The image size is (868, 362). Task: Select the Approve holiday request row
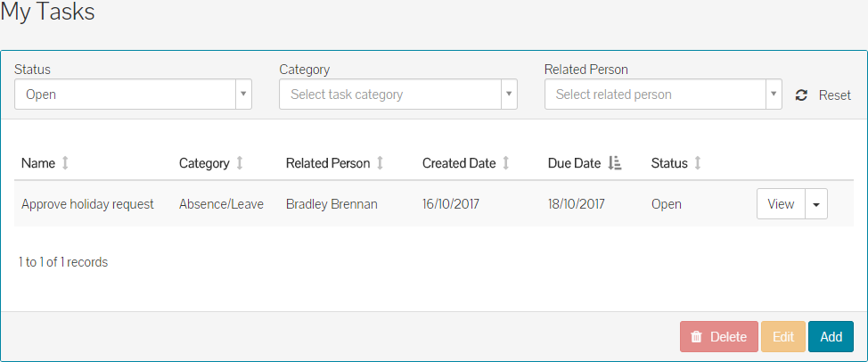87,204
